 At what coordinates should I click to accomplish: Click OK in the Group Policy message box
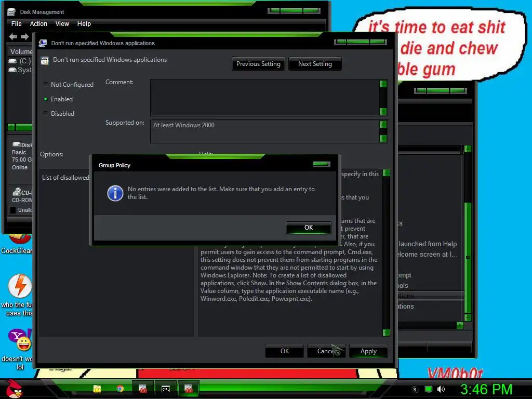309,228
